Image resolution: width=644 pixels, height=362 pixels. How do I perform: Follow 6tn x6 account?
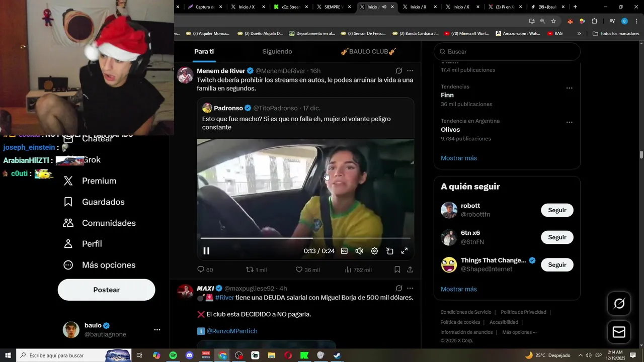click(x=557, y=237)
